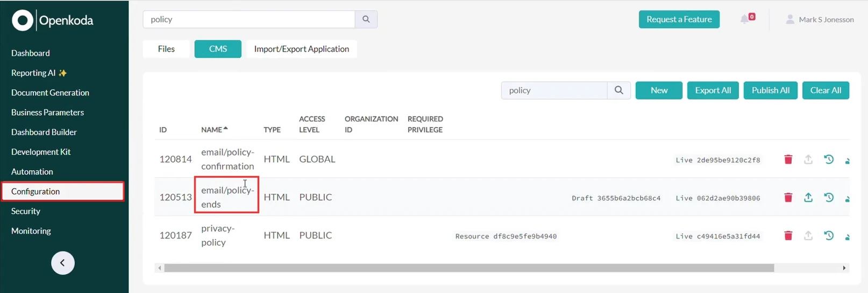This screenshot has width=868, height=293.
Task: Select the CMS tab
Action: [218, 49]
